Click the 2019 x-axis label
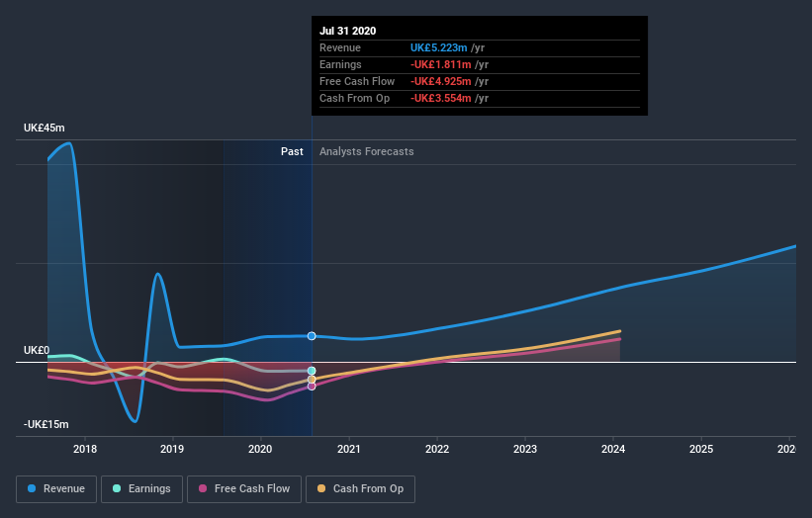812x518 pixels. (x=172, y=449)
